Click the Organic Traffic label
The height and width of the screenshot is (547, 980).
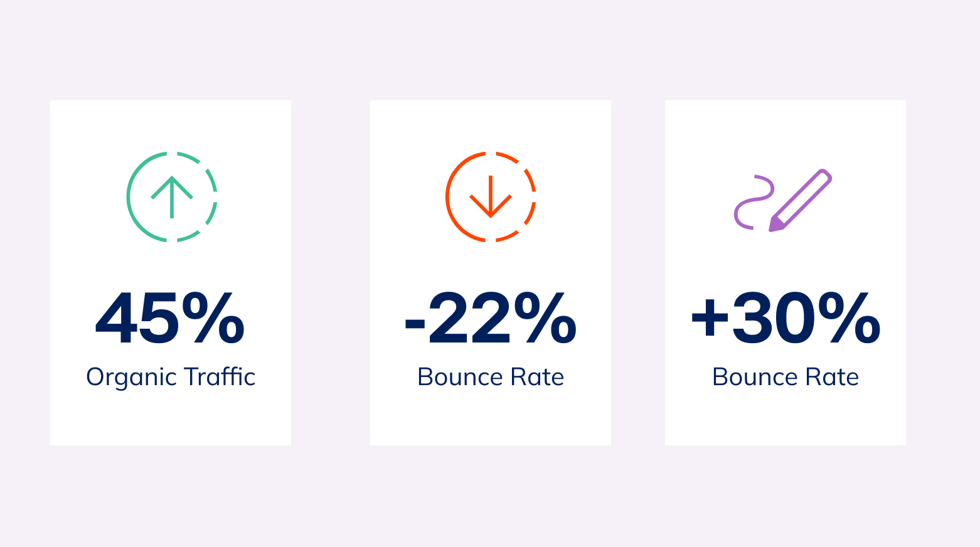tap(171, 377)
